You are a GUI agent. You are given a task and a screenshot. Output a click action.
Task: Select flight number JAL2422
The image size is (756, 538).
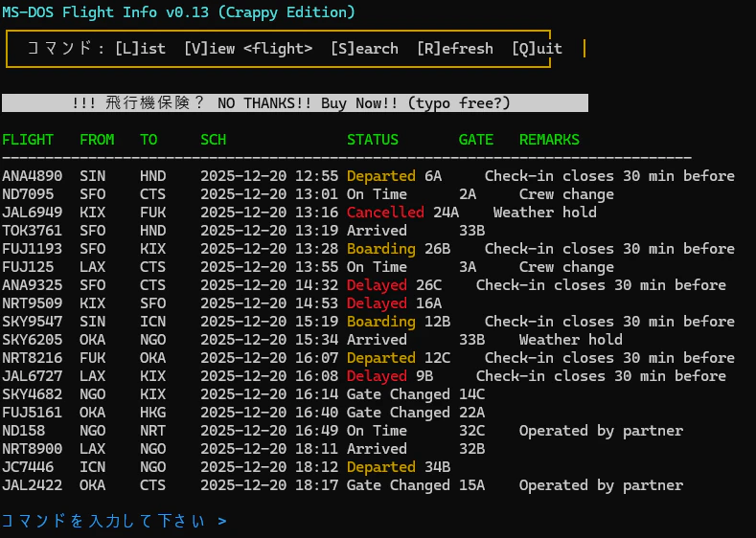[x=33, y=485]
